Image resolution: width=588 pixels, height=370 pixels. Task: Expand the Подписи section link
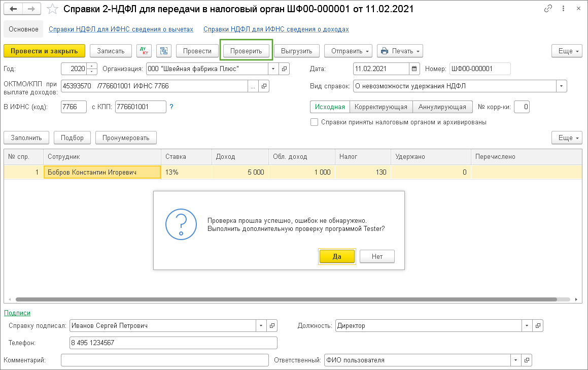[x=17, y=313]
